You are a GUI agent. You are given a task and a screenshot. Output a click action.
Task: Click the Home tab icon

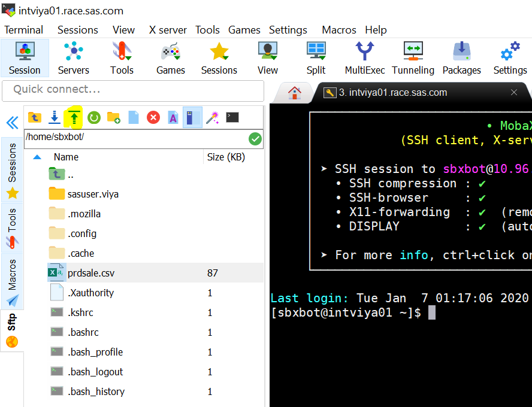(294, 93)
